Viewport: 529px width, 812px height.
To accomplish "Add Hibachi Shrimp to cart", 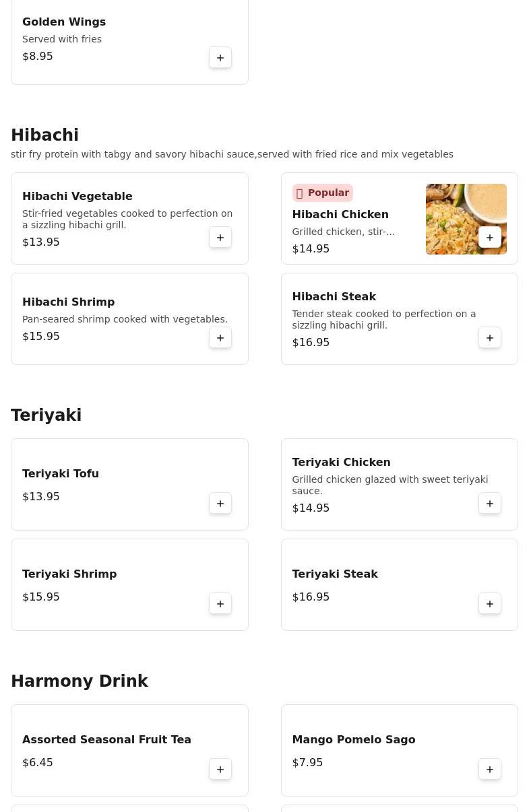I will click(220, 337).
